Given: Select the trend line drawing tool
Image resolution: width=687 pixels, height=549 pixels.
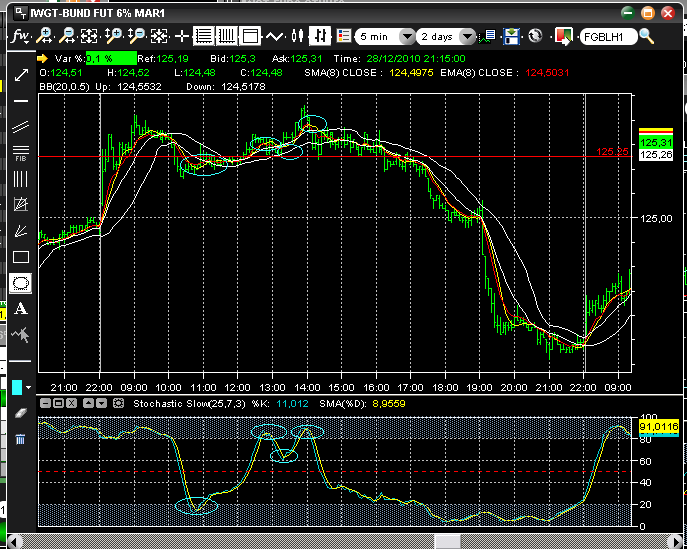Looking at the screenshot, I should coord(21,75).
